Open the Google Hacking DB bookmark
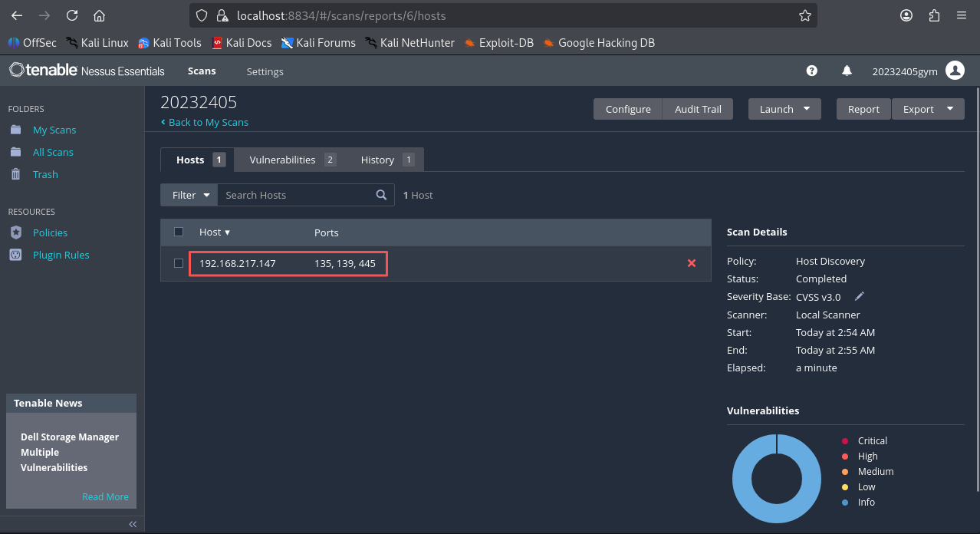Screen dimensions: 980x534 tap(599, 43)
